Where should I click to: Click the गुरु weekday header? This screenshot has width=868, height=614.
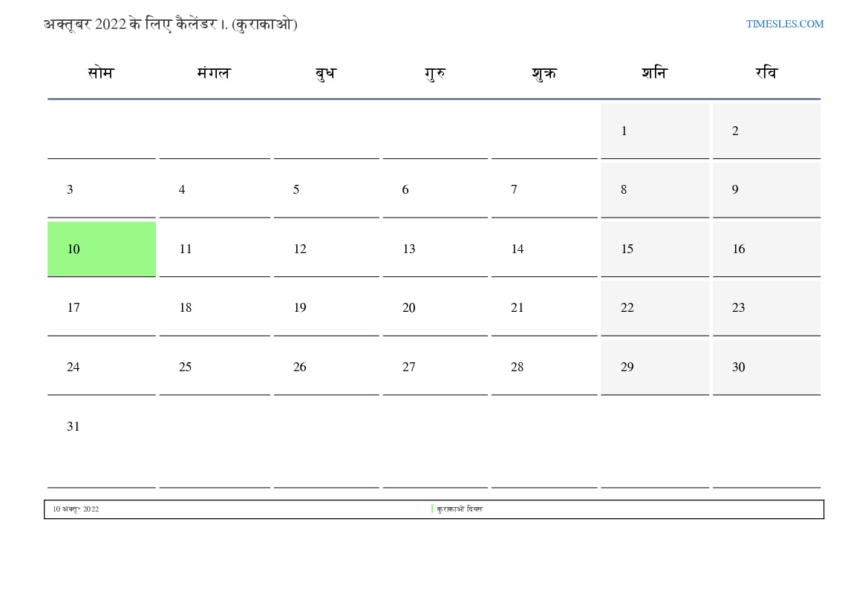click(x=435, y=73)
